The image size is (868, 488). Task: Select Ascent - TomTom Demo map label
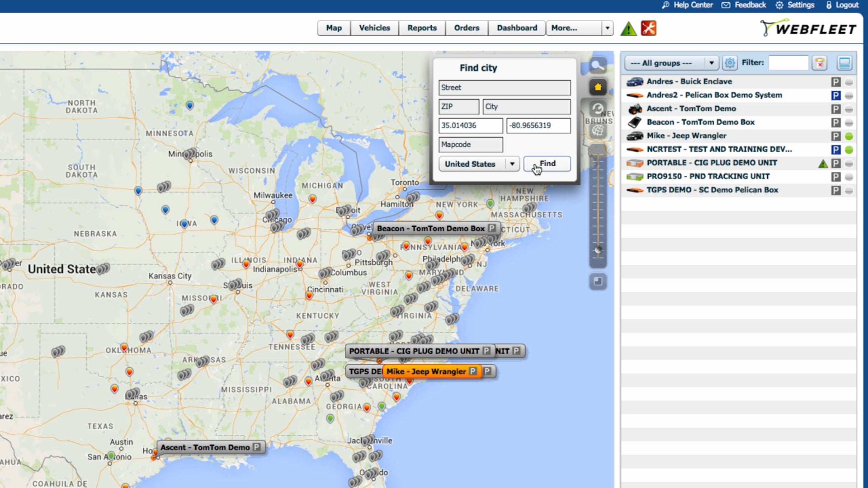[210, 447]
